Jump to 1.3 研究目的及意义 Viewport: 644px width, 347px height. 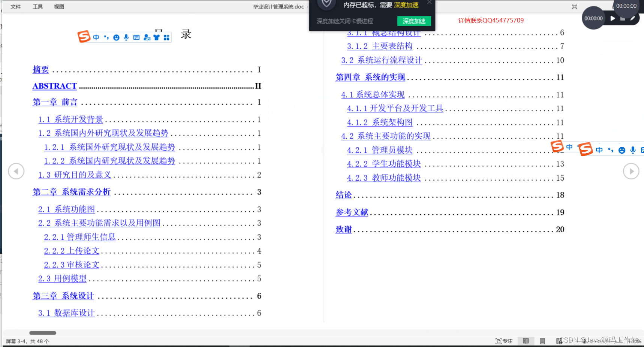click(75, 175)
